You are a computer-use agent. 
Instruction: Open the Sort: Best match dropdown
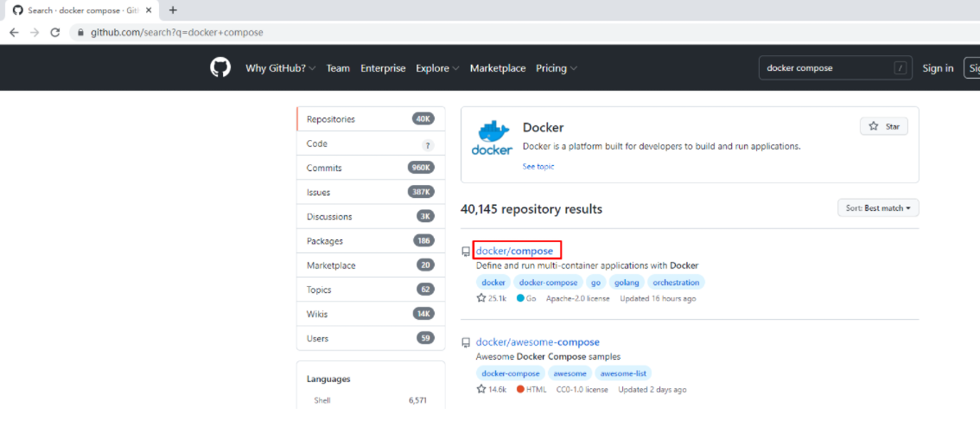878,208
